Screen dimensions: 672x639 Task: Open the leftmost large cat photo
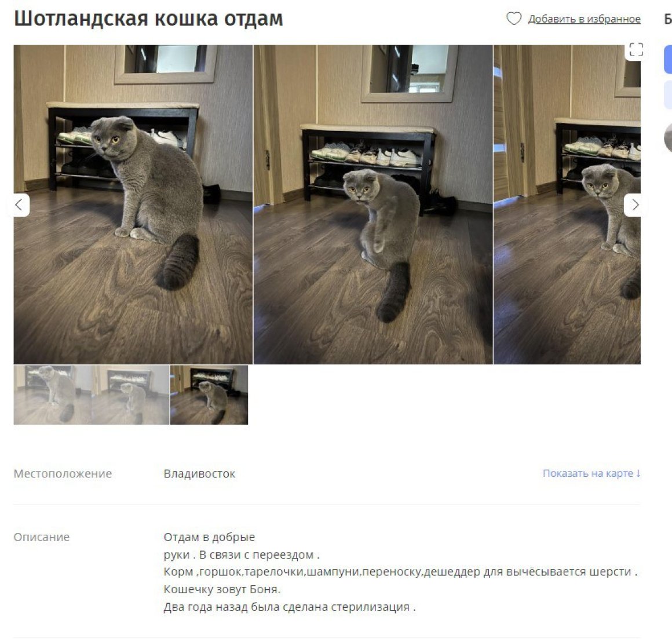pyautogui.click(x=133, y=205)
